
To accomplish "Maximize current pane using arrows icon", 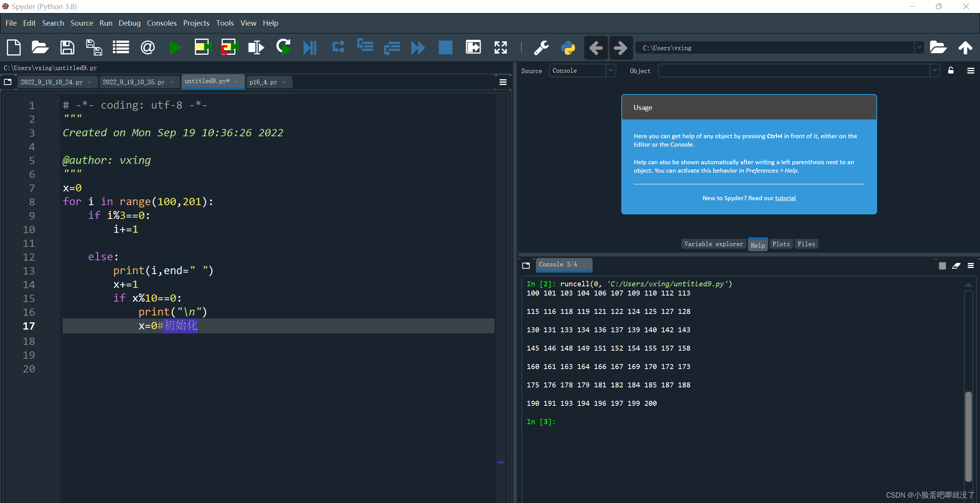I will click(x=500, y=48).
